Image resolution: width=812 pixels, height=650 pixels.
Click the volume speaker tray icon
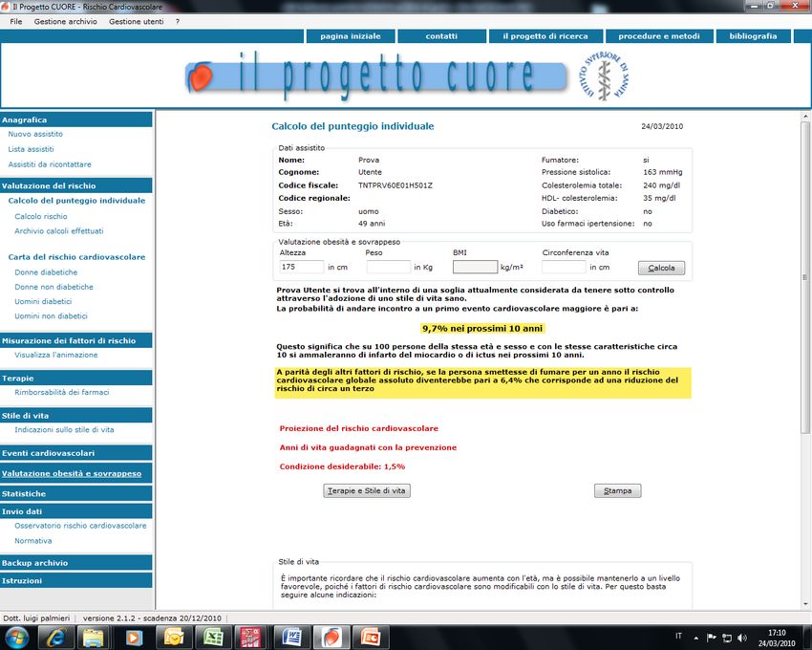point(742,637)
